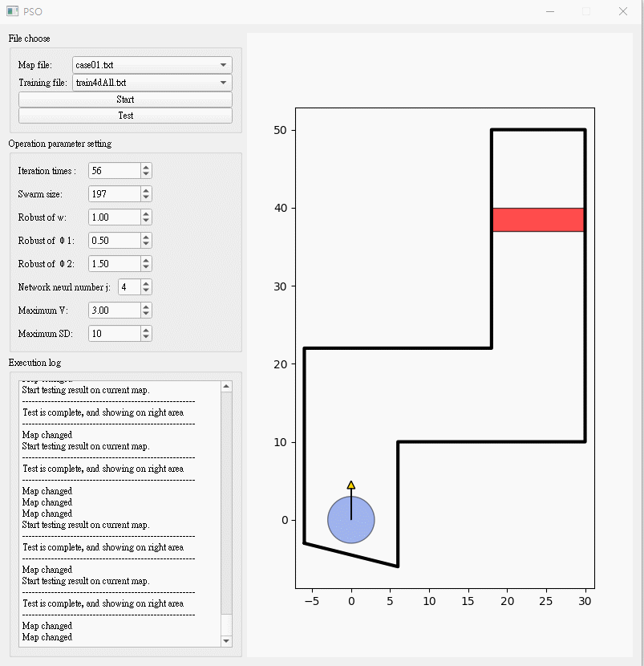The width and height of the screenshot is (644, 666).
Task: Minimize the PSO window
Action: tap(550, 11)
